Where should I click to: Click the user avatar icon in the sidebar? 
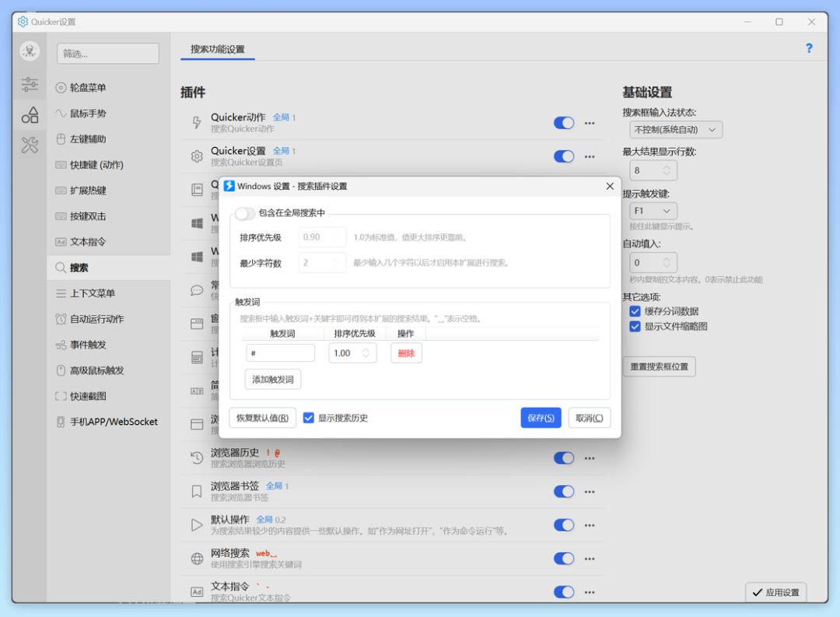coord(30,51)
